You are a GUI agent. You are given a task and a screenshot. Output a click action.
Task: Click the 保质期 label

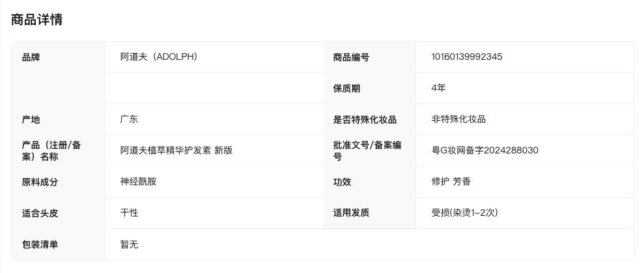tap(346, 88)
